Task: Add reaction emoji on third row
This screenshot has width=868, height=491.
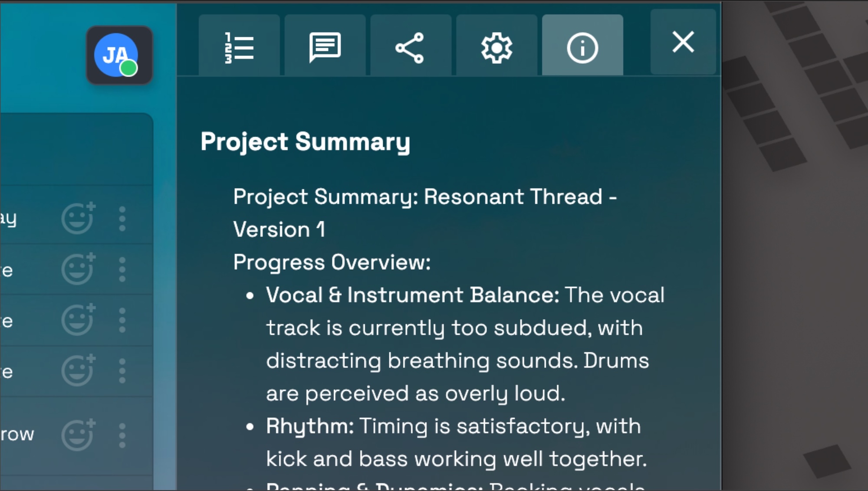Action: point(79,320)
